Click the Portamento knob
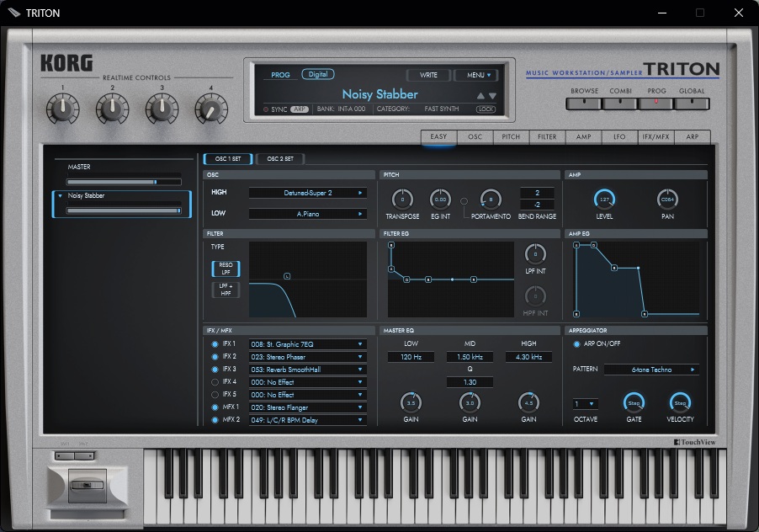This screenshot has height=532, width=759. click(491, 199)
